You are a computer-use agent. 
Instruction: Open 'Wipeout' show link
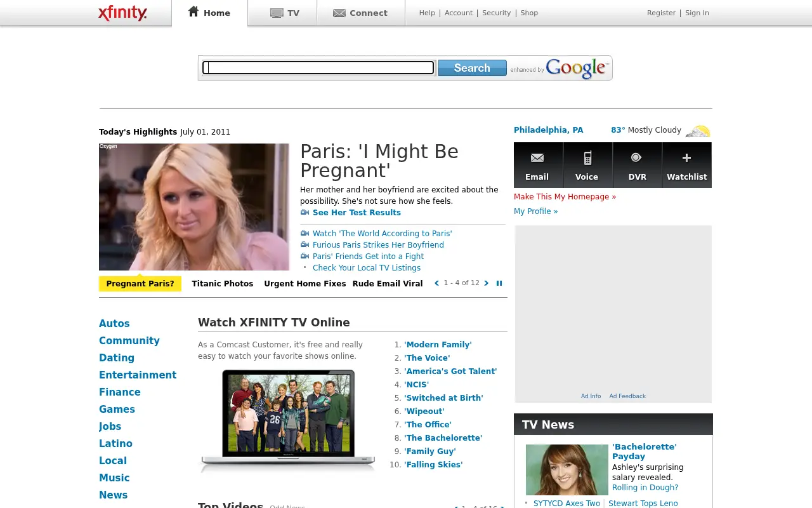click(424, 411)
